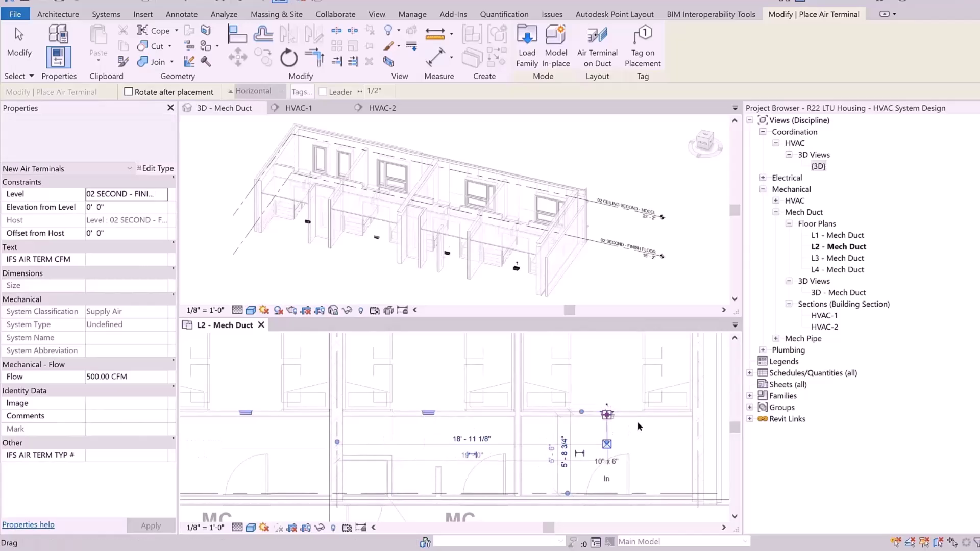Image resolution: width=980 pixels, height=551 pixels.
Task: Click the Apply button in Properties
Action: 151,525
